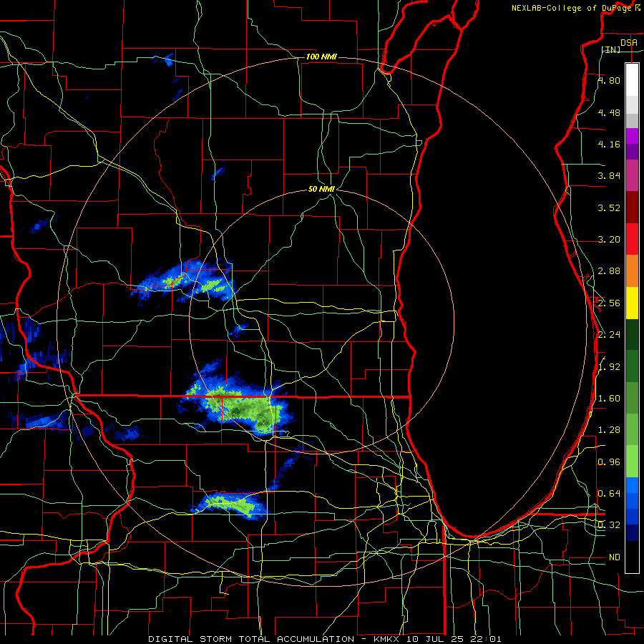Click the DSA product label
Image resolution: width=644 pixels, height=644 pixels.
(629, 43)
